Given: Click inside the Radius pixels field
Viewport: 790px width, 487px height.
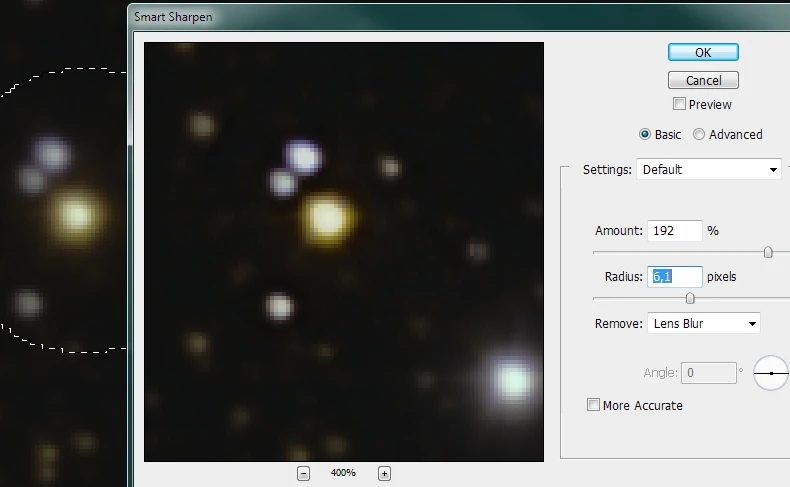Looking at the screenshot, I should pos(675,276).
